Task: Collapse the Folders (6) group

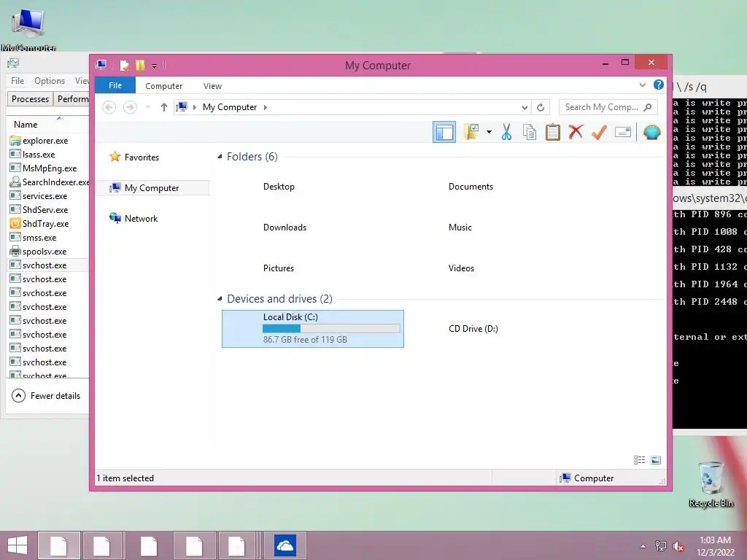Action: pos(220,157)
